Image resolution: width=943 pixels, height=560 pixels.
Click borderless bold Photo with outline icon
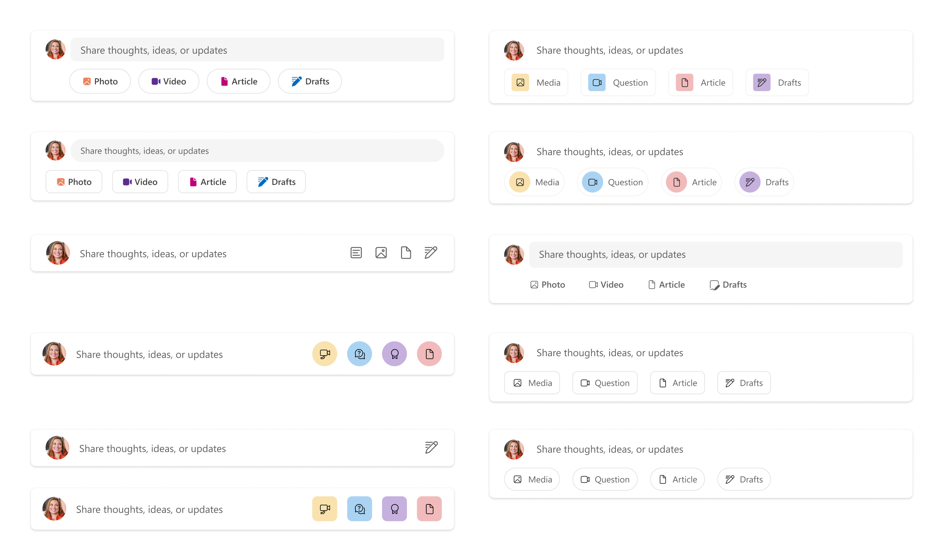point(547,285)
